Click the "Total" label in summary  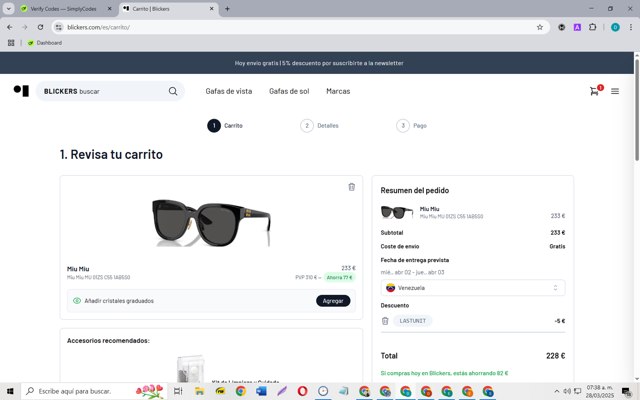tap(389, 356)
